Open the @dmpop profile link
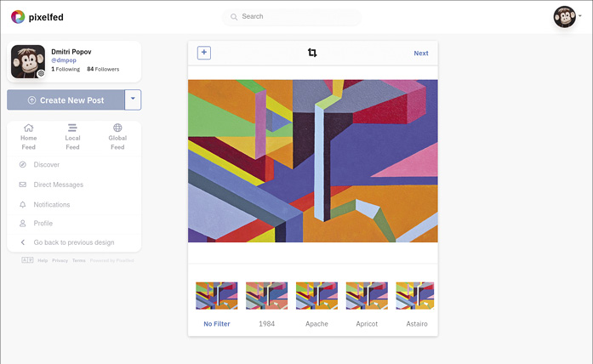This screenshot has height=364, width=593. pyautogui.click(x=64, y=60)
